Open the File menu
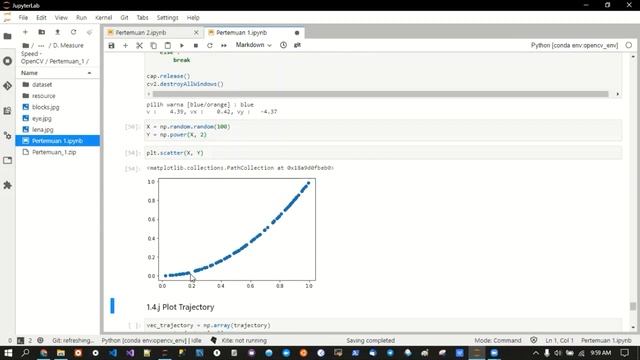 23,18
